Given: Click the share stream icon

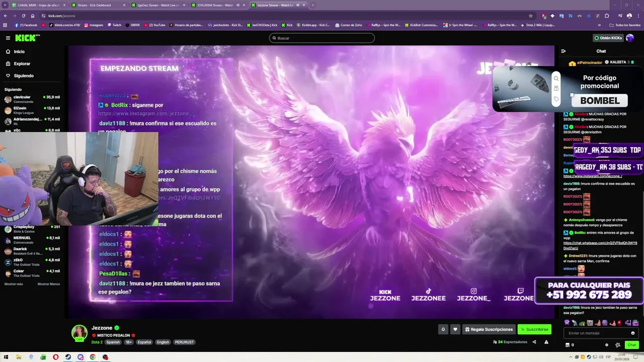Looking at the screenshot, I should pyautogui.click(x=534, y=342).
